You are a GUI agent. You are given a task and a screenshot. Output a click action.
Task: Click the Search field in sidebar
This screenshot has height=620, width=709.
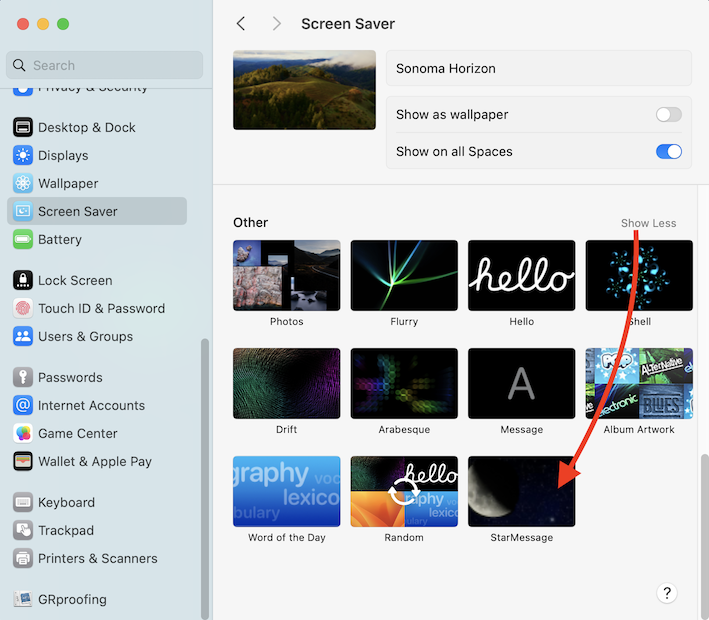point(104,65)
